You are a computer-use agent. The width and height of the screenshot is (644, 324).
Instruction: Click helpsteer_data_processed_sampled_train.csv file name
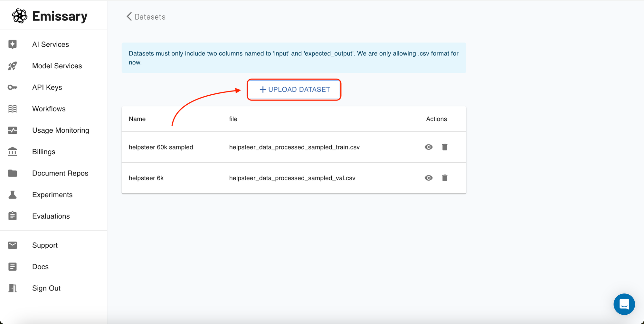pyautogui.click(x=294, y=147)
